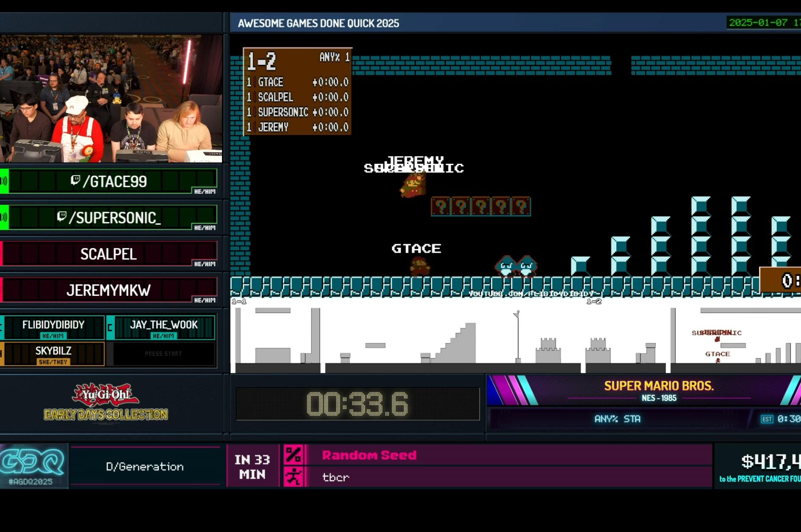Image resolution: width=801 pixels, height=532 pixels.
Task: Click the Mario sprite labeled GTACE
Action: pyautogui.click(x=420, y=267)
